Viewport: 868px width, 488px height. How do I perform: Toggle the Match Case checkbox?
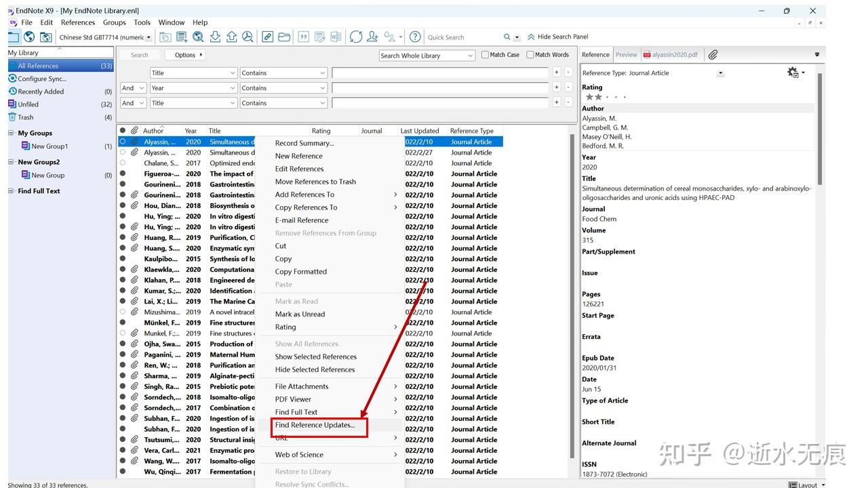point(485,55)
